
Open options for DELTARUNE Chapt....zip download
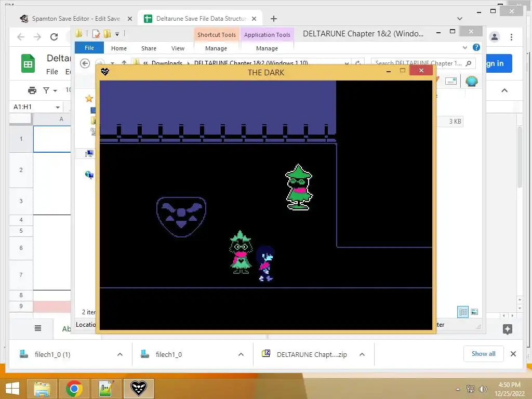coord(362,354)
